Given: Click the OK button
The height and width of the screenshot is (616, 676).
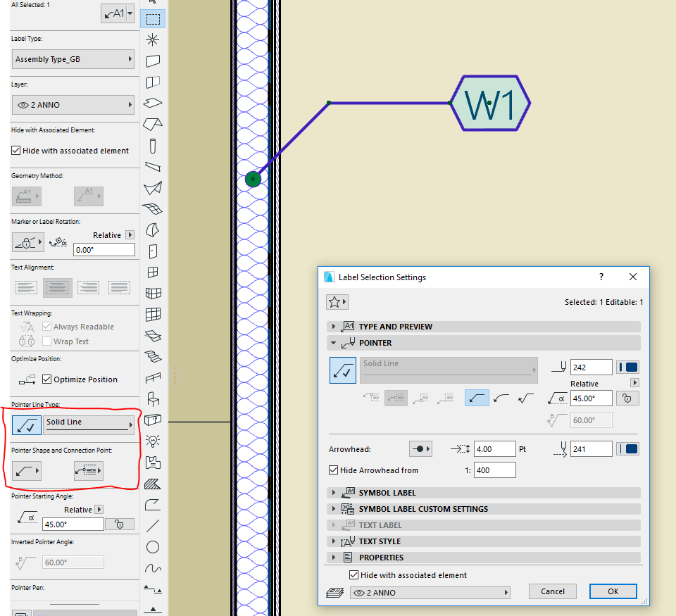Looking at the screenshot, I should point(613,591).
